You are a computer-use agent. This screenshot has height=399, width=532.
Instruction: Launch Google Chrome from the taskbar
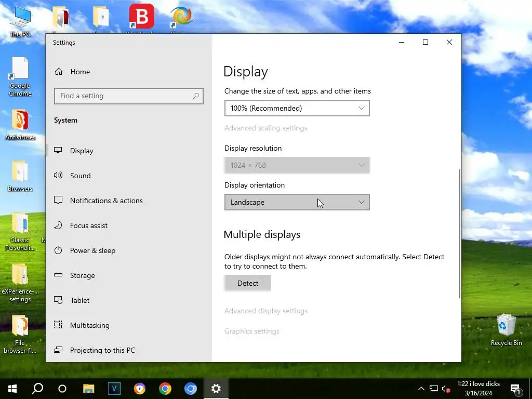pos(165,389)
